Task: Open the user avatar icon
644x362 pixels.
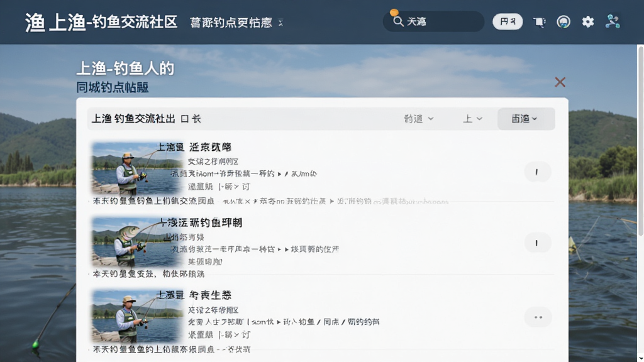Action: pos(563,22)
